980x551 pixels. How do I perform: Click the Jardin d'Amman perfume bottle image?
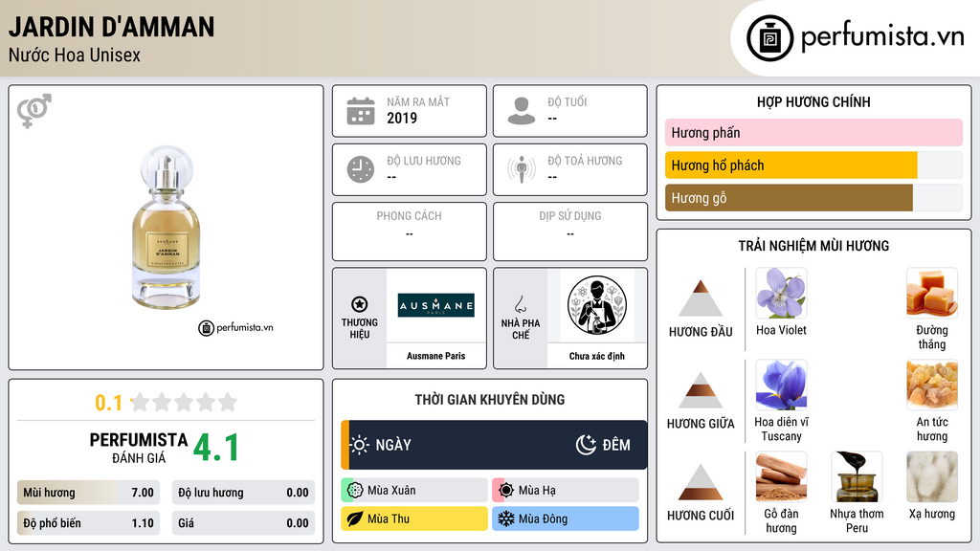(167, 227)
